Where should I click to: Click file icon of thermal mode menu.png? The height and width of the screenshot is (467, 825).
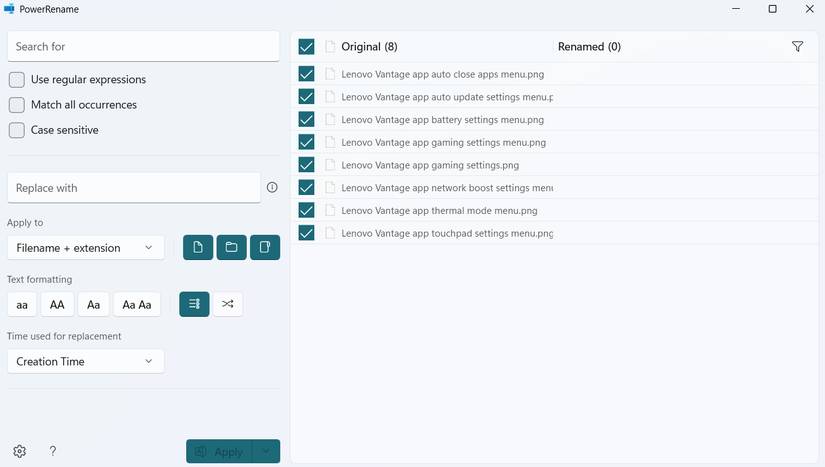[330, 210]
